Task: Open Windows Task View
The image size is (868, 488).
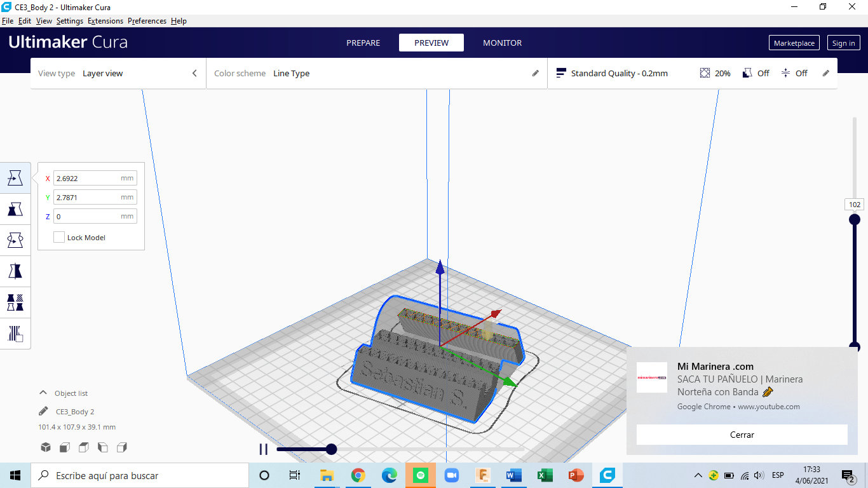Action: (295, 475)
